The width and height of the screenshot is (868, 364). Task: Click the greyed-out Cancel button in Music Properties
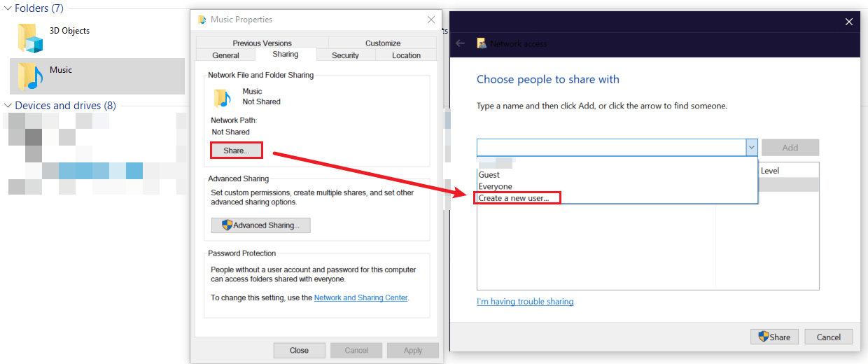(356, 350)
